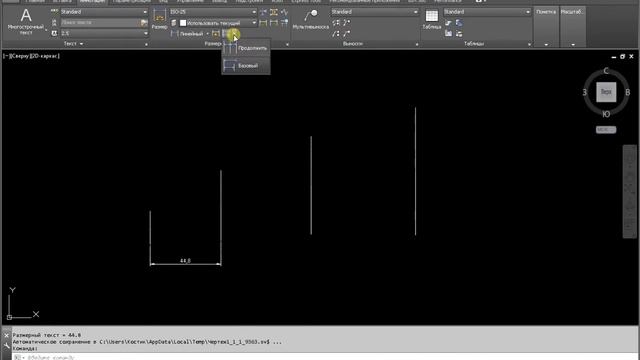Click lower-right data icon in Таблицы panel
Viewport: 640px width, 360px height.
[459, 33]
